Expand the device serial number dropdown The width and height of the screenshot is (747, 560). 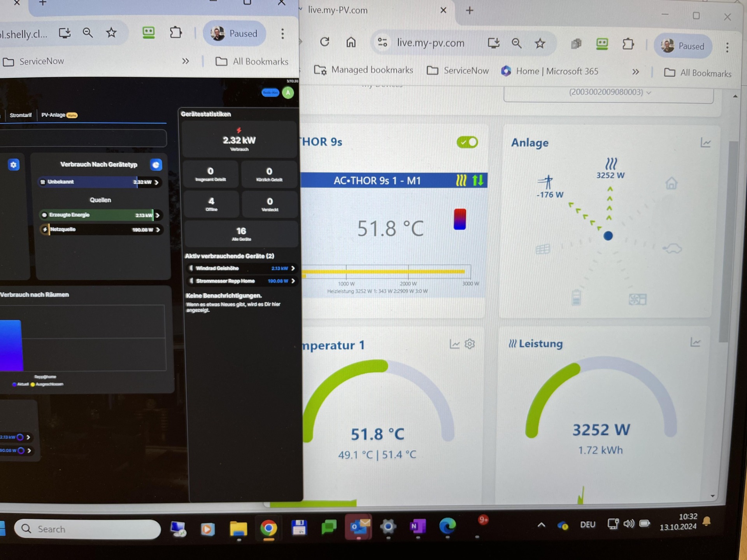[608, 93]
